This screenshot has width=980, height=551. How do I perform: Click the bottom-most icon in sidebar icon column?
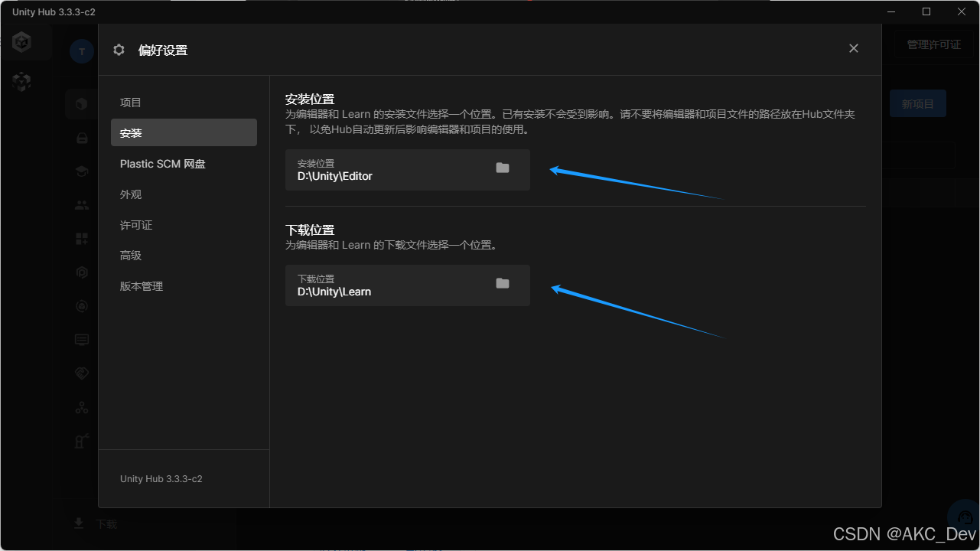click(x=82, y=441)
